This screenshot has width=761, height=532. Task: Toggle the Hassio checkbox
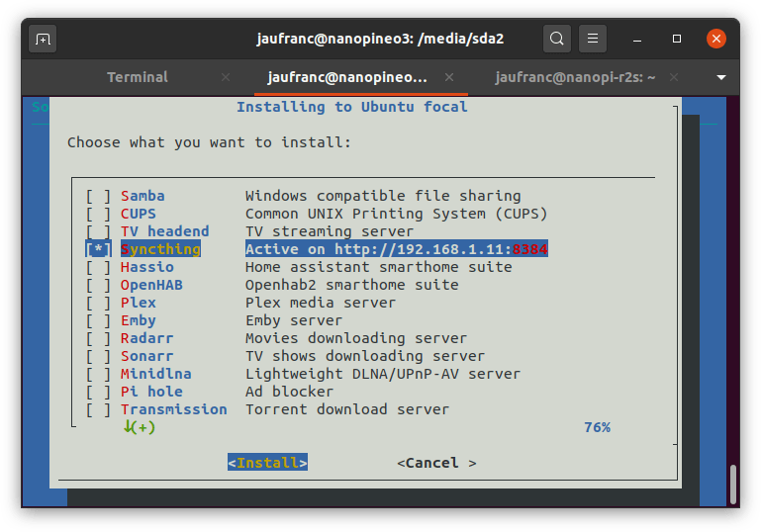(99, 267)
